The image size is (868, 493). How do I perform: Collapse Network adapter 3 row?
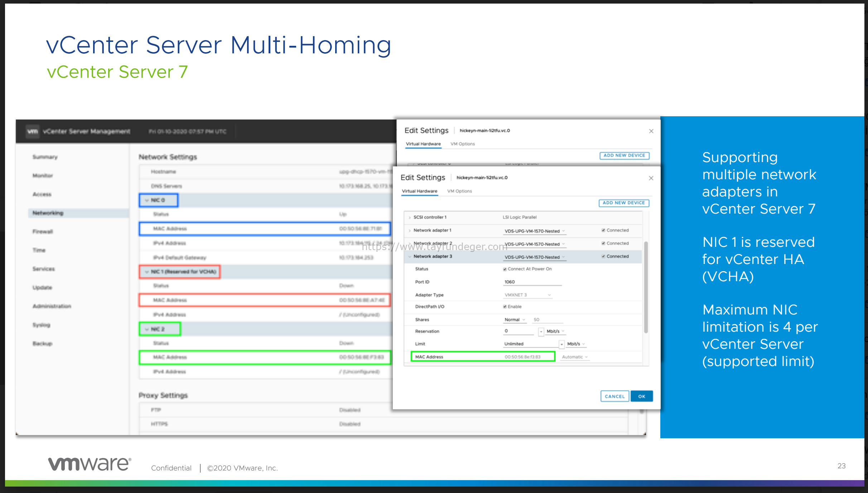(x=410, y=257)
